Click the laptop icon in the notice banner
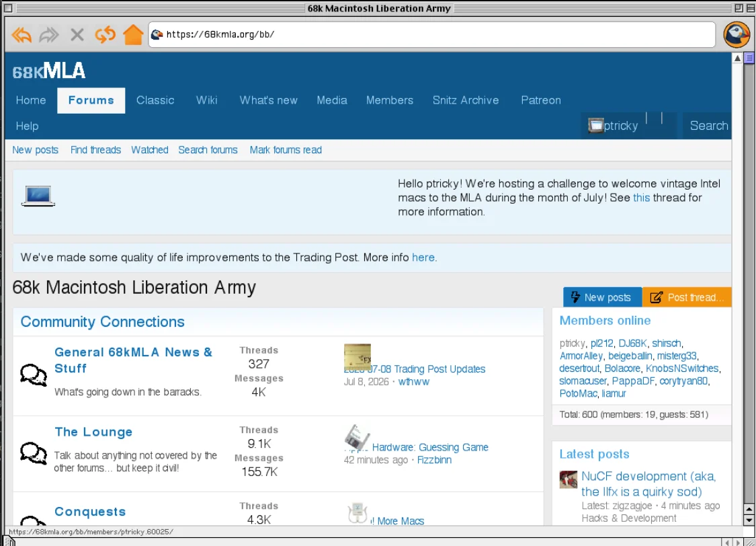This screenshot has width=756, height=546. tap(38, 196)
